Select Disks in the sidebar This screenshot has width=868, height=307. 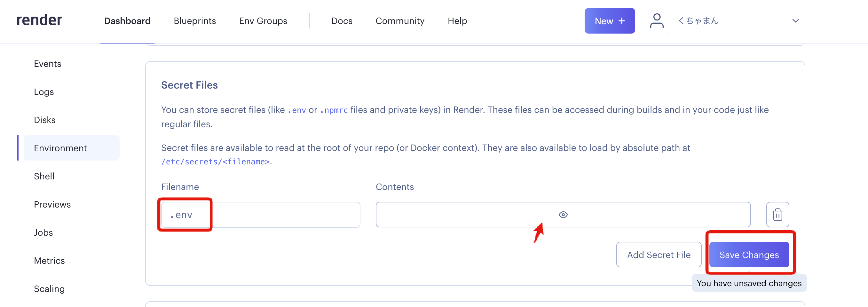pos(44,120)
